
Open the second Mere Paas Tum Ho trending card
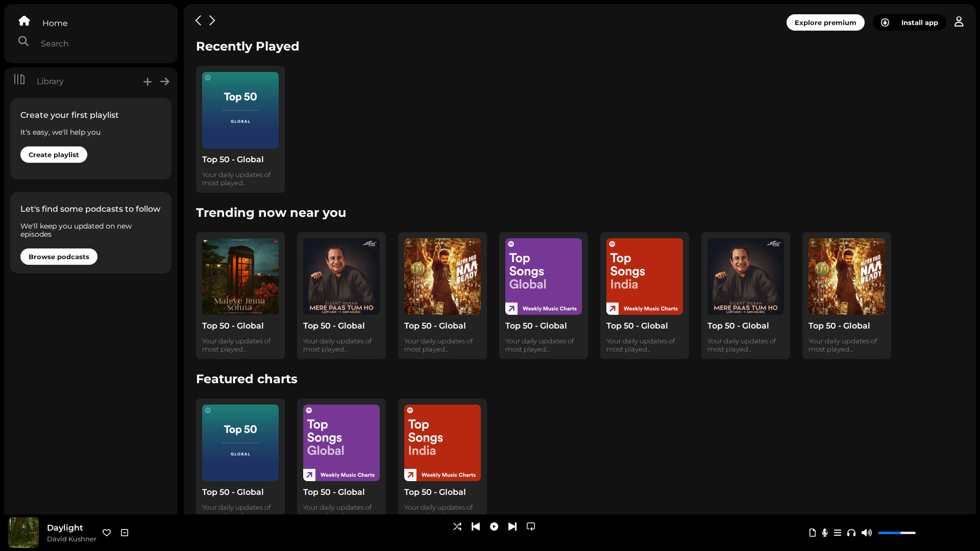click(x=746, y=295)
